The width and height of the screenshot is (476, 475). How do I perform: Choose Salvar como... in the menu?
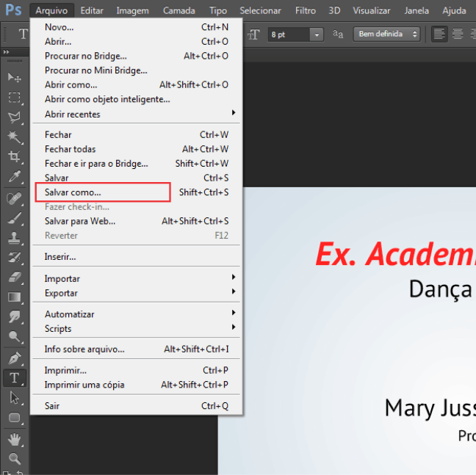[x=136, y=192]
